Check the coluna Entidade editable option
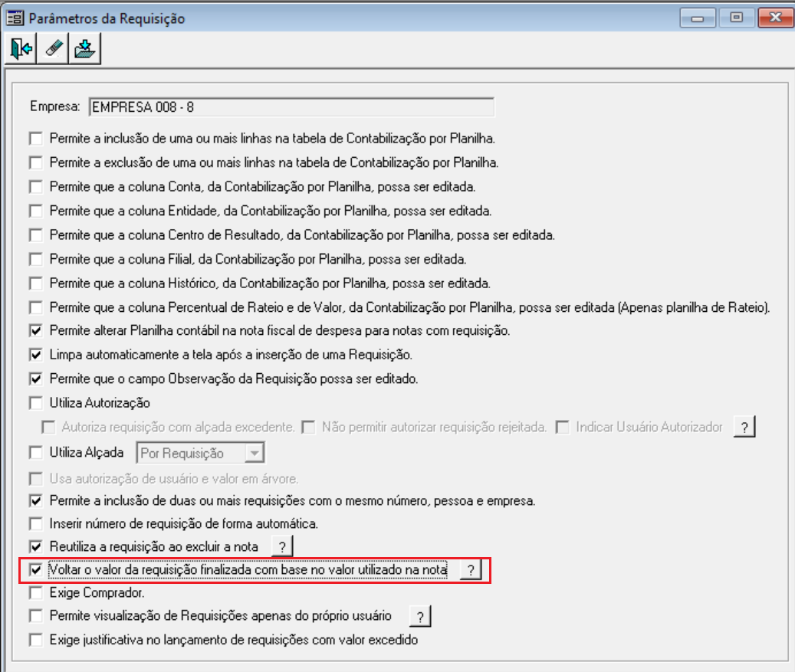This screenshot has height=672, width=795. tap(36, 211)
